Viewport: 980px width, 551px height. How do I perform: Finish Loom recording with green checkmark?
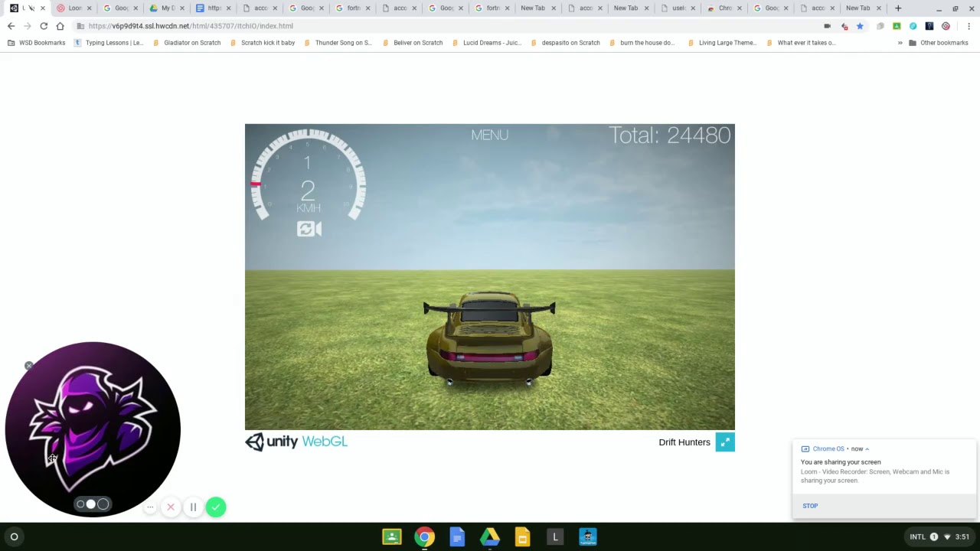click(x=216, y=507)
